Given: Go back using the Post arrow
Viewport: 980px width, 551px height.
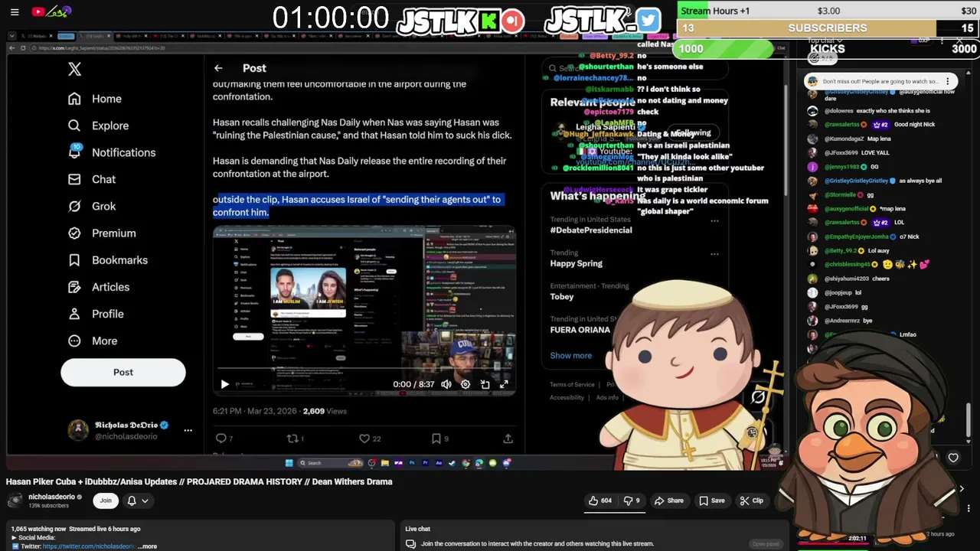Looking at the screenshot, I should click(218, 68).
